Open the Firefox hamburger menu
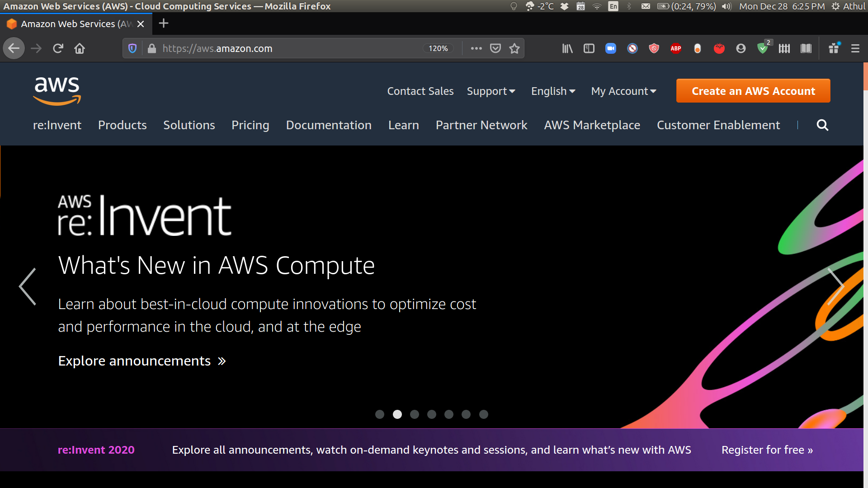The width and height of the screenshot is (868, 488). (x=855, y=48)
